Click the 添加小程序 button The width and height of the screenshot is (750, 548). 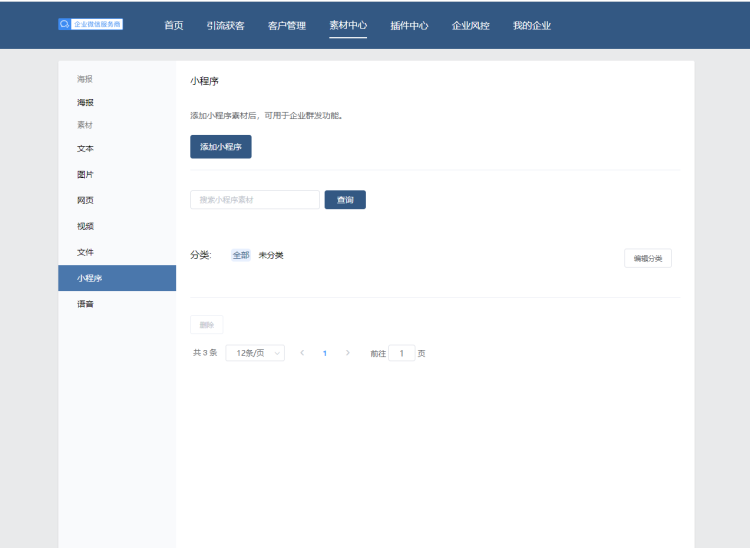[221, 147]
